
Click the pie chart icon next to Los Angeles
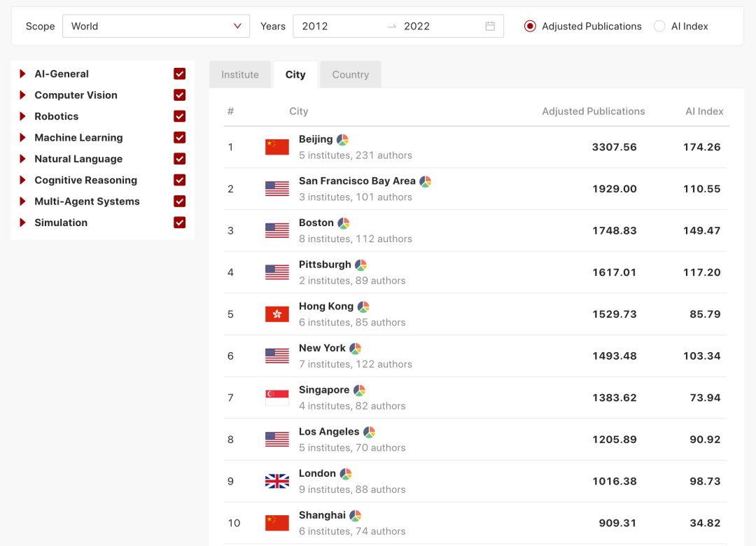point(369,432)
